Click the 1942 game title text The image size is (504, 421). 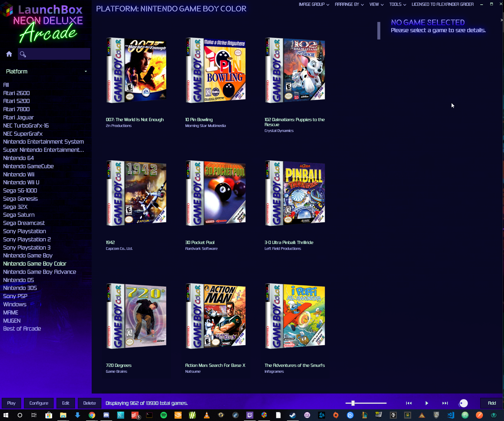coord(110,242)
